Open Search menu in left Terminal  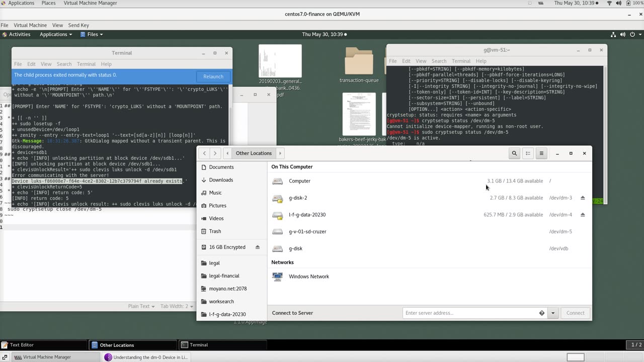pyautogui.click(x=64, y=64)
